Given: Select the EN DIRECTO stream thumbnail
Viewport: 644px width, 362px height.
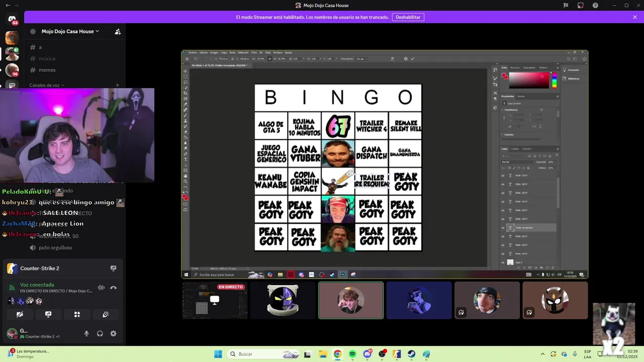Looking at the screenshot, I should [215, 300].
